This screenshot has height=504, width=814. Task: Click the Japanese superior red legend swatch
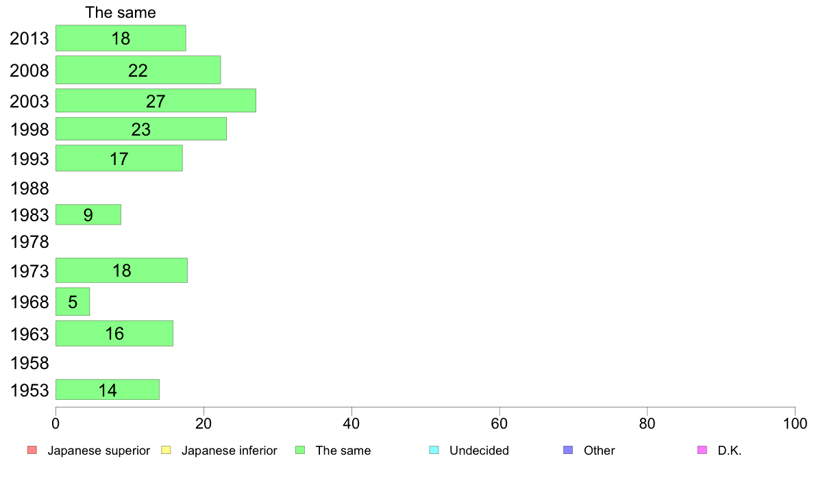click(32, 450)
